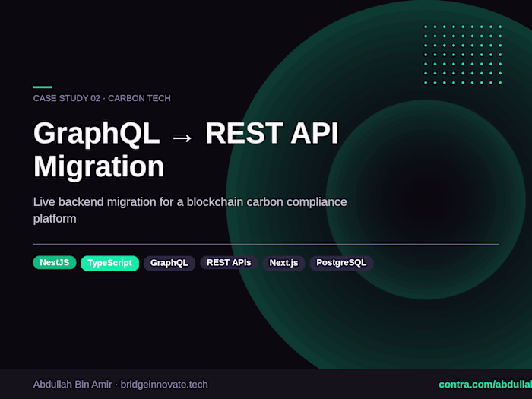The width and height of the screenshot is (532, 399).
Task: Click the TypeScript tag pill
Action: point(110,263)
